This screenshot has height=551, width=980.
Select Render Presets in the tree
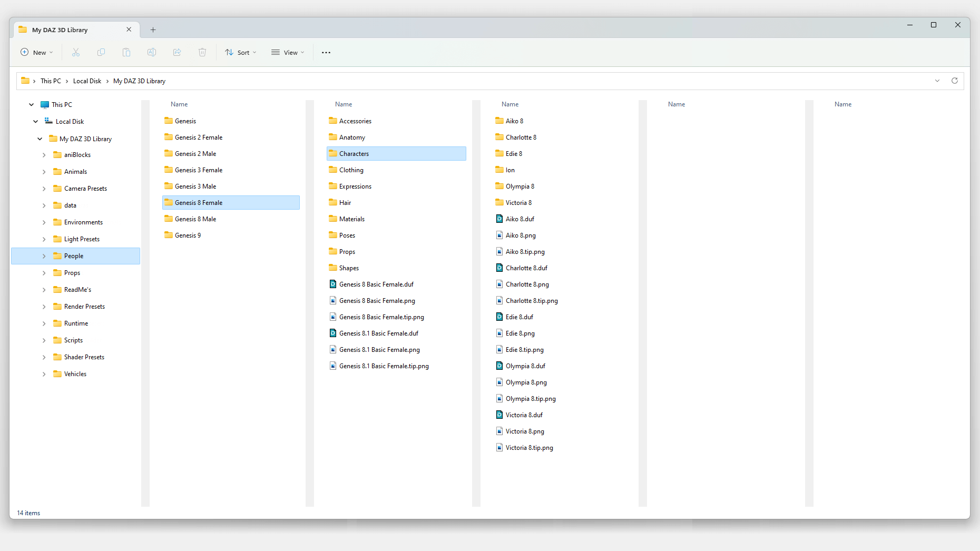pyautogui.click(x=84, y=307)
